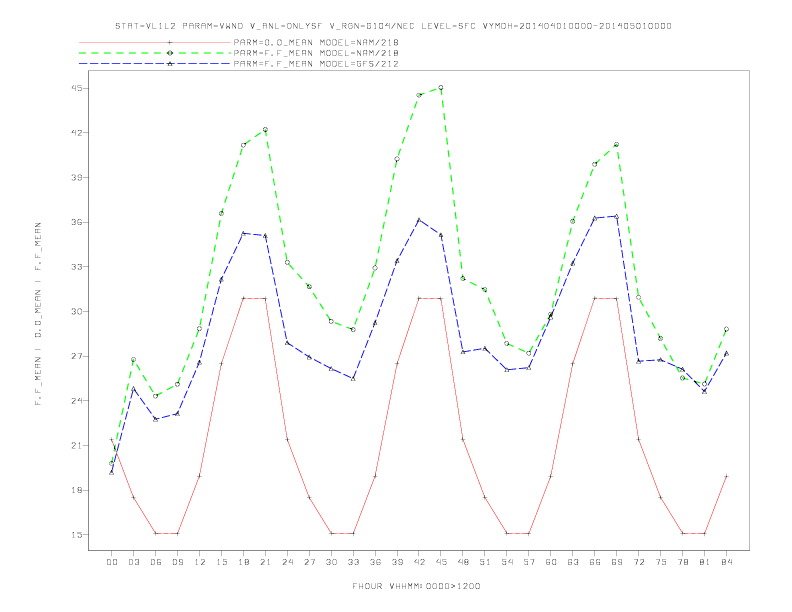The image size is (792, 612).
Task: Click the green dashed line sample in legend
Action: [155, 53]
